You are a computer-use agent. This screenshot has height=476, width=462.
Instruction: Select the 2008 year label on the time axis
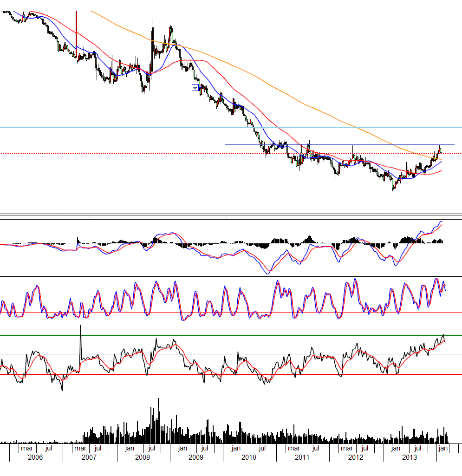143,457
